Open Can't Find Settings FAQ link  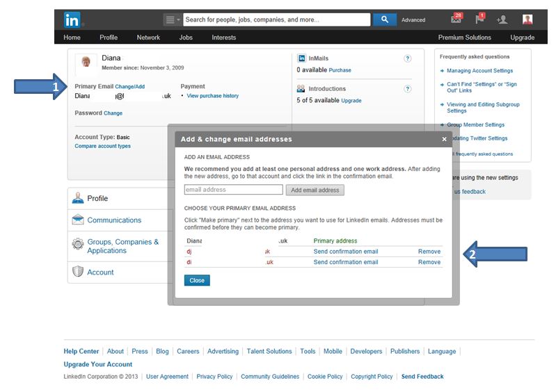482,88
